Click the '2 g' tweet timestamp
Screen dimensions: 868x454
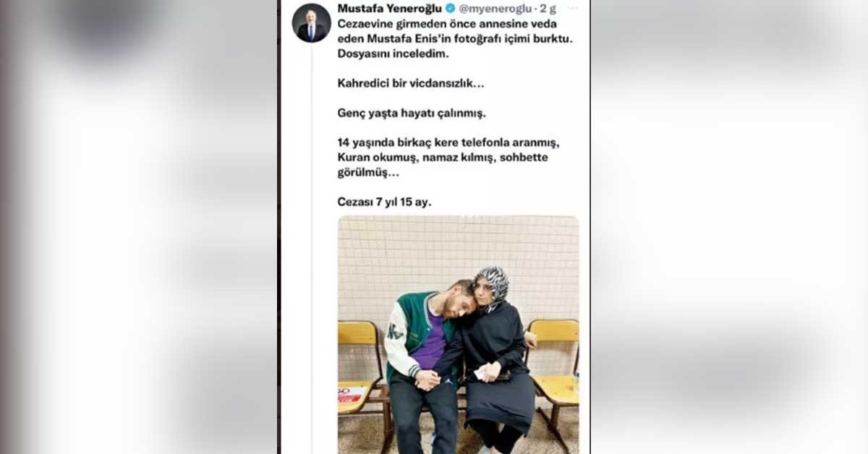click(549, 9)
